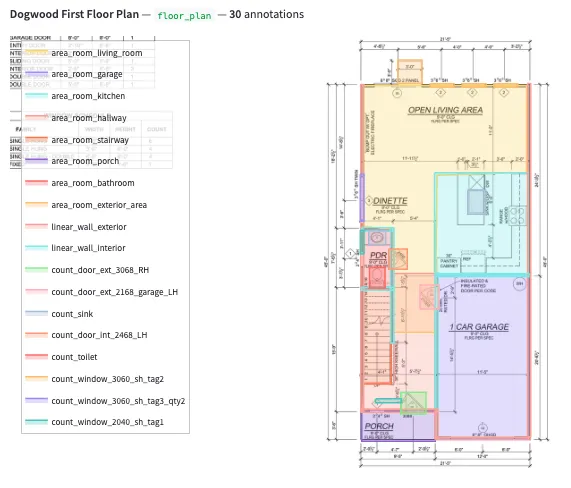This screenshot has height=488, width=571.
Task: Click the PORCH label on the plan
Action: (x=379, y=426)
